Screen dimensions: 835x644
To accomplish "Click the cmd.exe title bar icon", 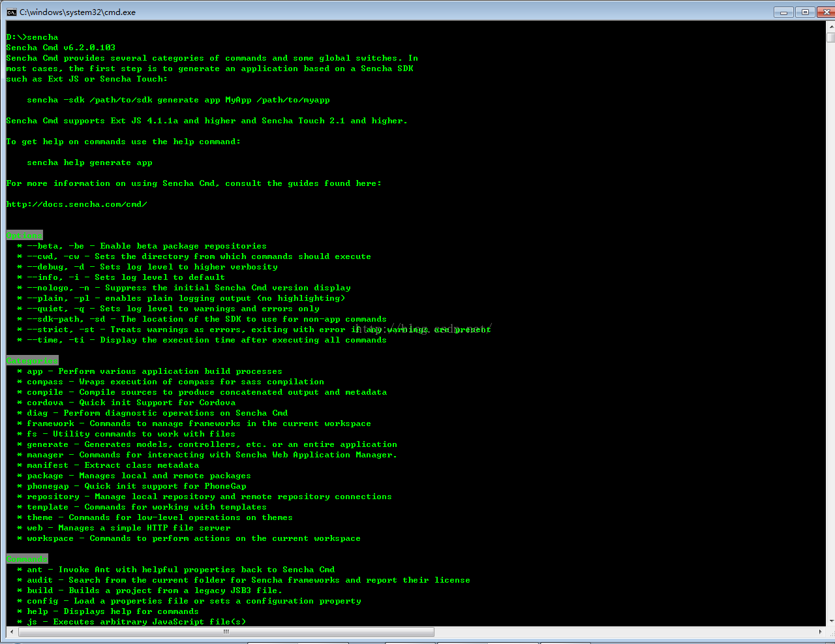I will point(11,12).
